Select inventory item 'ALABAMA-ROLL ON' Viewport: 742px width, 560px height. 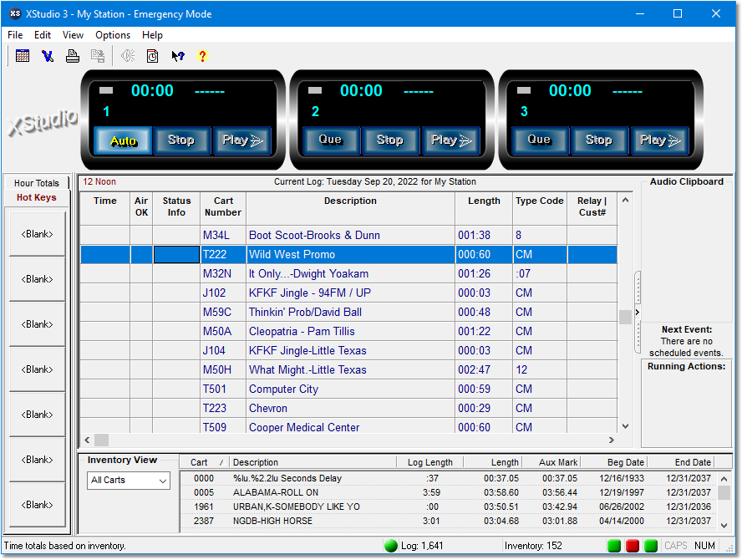coord(448,492)
